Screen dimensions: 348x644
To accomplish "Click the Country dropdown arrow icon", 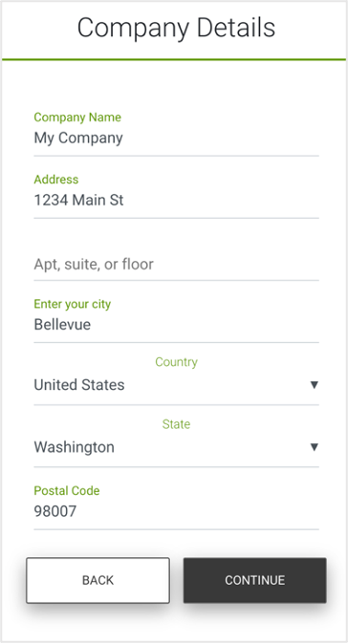I will coord(314,385).
